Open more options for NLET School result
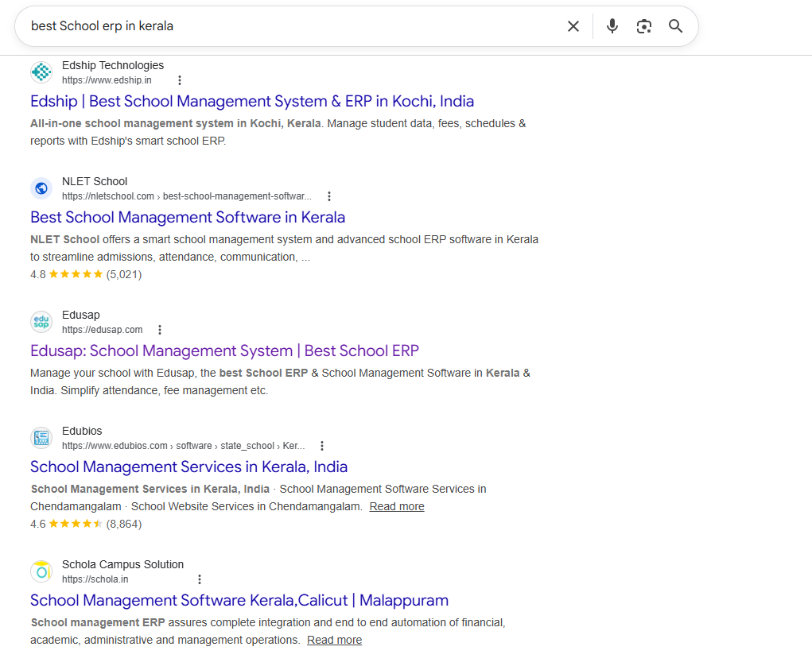Screen dimensions: 812x666 pos(329,196)
